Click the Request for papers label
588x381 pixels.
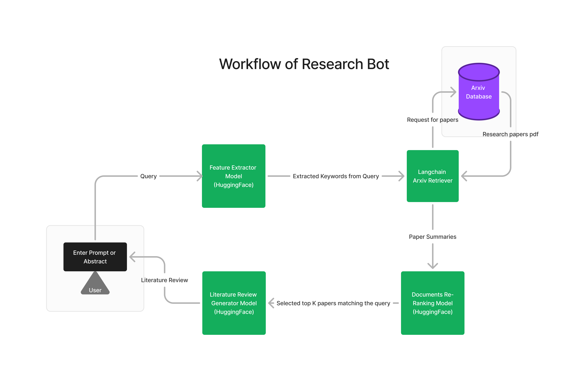pyautogui.click(x=432, y=120)
